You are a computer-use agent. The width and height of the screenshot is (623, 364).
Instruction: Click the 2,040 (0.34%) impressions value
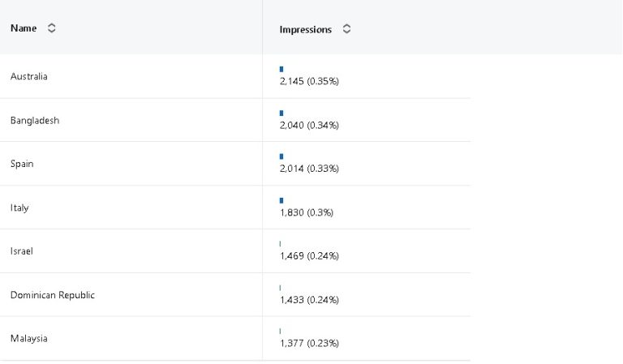[x=309, y=125]
